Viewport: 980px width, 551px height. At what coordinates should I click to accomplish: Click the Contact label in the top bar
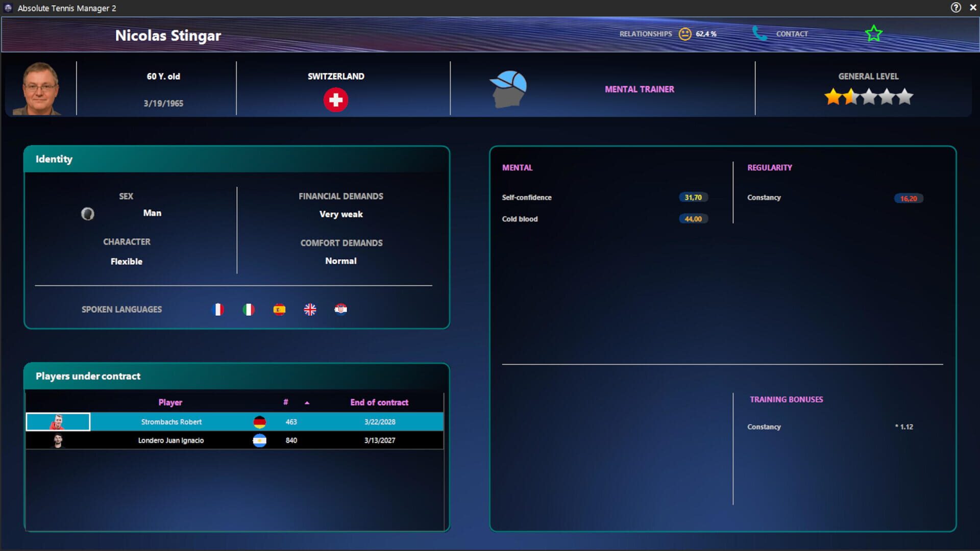pyautogui.click(x=792, y=34)
